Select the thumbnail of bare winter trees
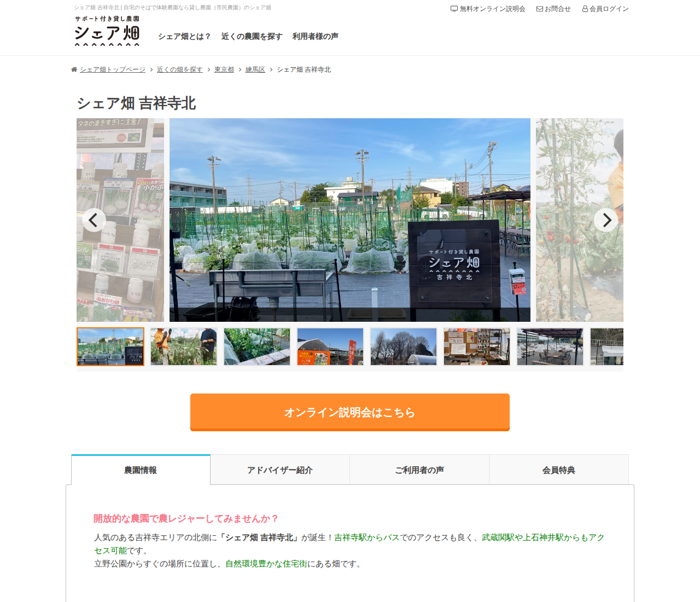 (x=404, y=346)
